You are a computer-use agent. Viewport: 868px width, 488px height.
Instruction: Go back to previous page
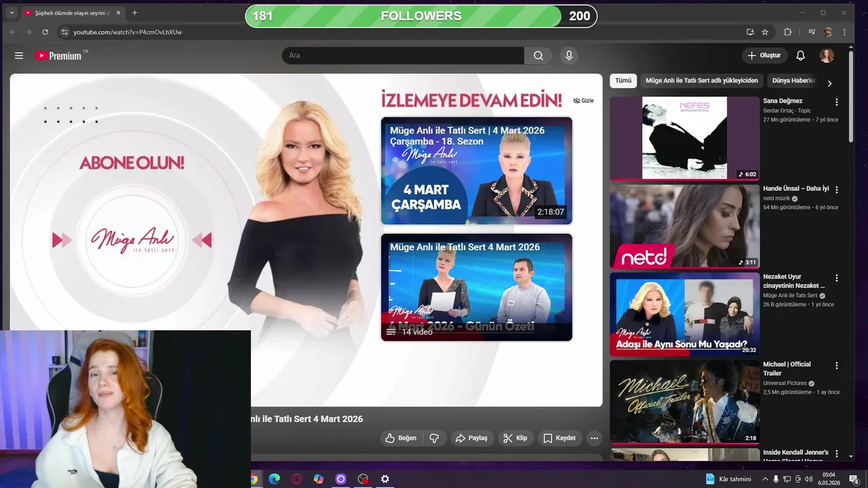(x=12, y=32)
